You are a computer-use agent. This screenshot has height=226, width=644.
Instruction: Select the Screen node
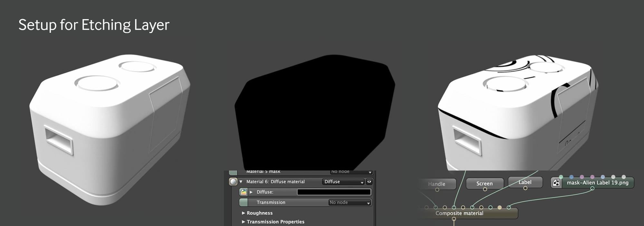pyautogui.click(x=485, y=183)
